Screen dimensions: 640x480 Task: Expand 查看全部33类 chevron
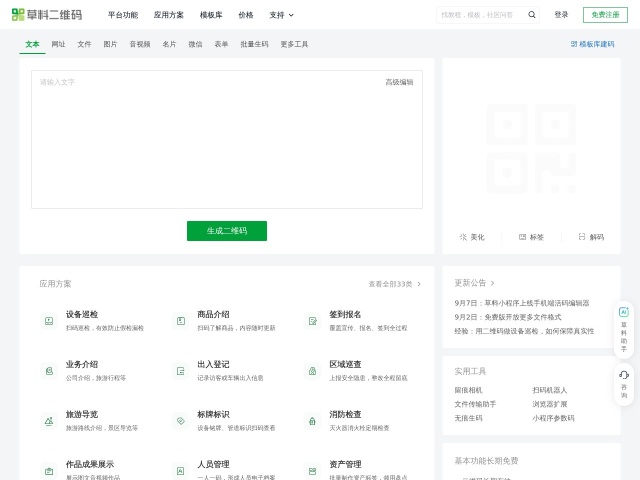(419, 284)
